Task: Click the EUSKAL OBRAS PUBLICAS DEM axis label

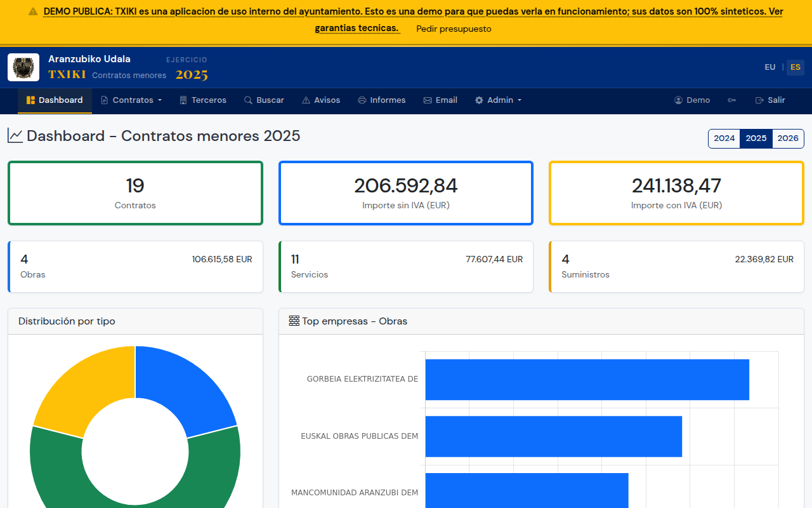Action: pyautogui.click(x=360, y=436)
